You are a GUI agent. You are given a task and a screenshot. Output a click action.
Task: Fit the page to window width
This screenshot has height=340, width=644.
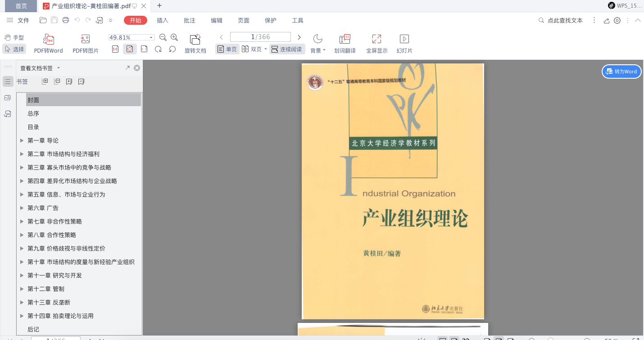point(144,49)
